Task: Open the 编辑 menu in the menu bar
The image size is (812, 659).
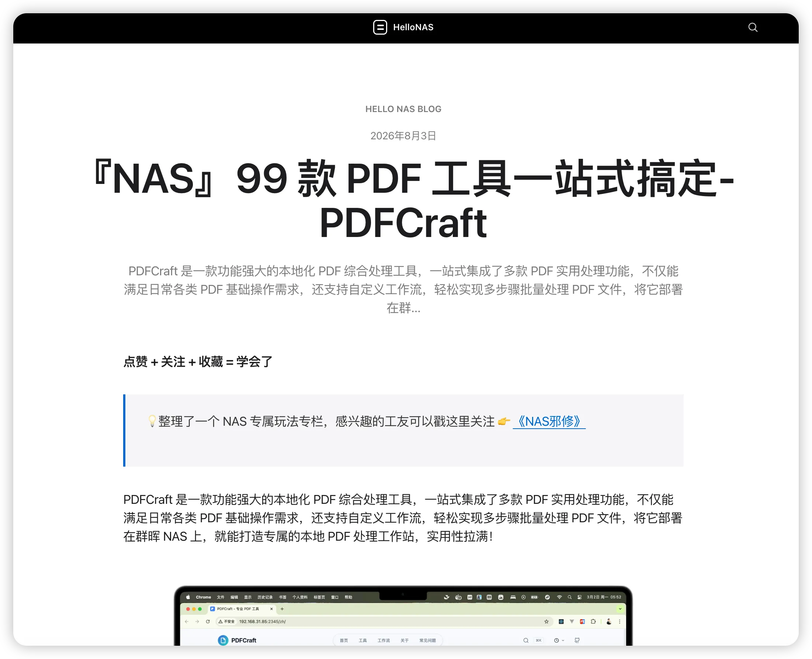Action: click(x=234, y=597)
